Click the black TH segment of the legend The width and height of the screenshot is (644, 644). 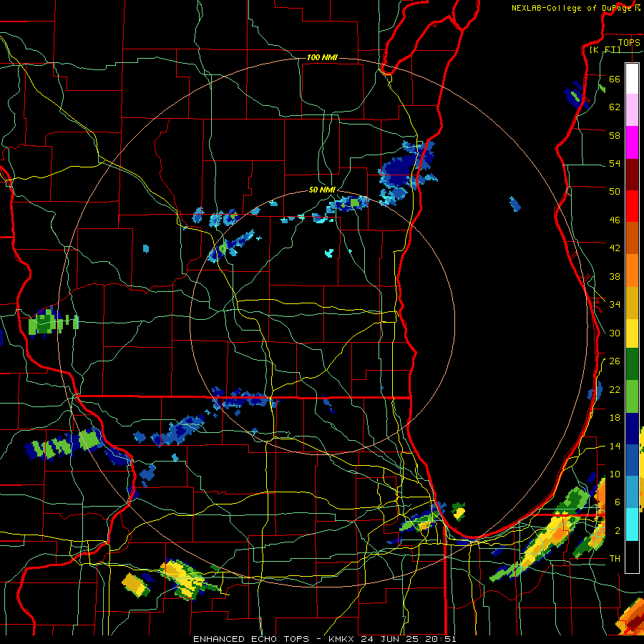tap(632, 557)
